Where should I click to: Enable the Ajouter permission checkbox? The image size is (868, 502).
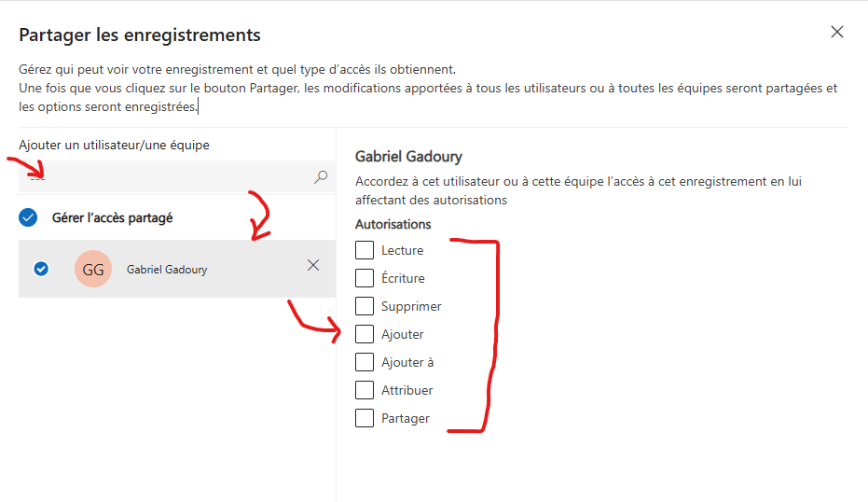[x=365, y=334]
